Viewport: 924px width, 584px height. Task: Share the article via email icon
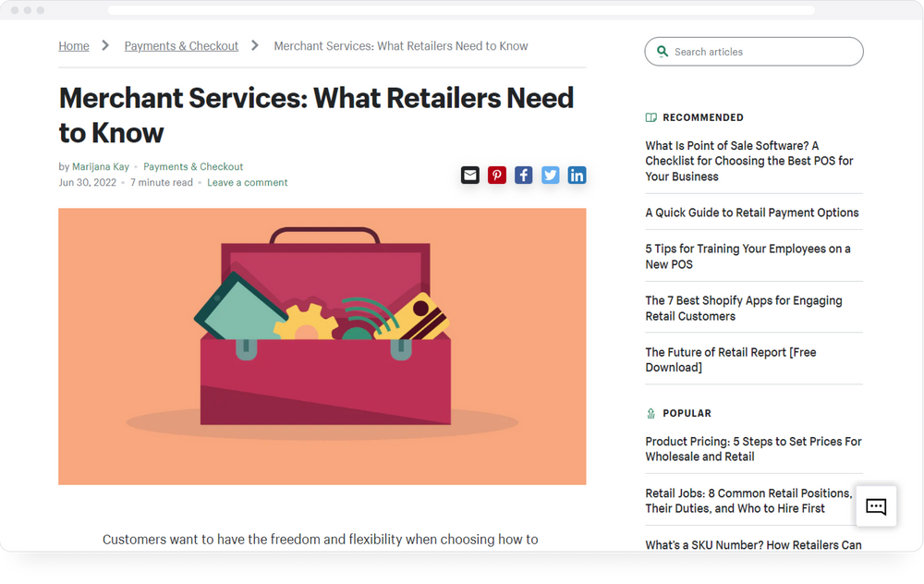tap(470, 175)
